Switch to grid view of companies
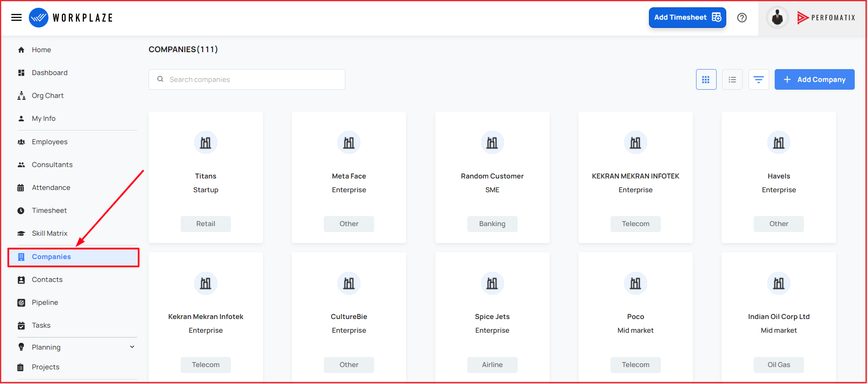868x384 pixels. (x=706, y=80)
